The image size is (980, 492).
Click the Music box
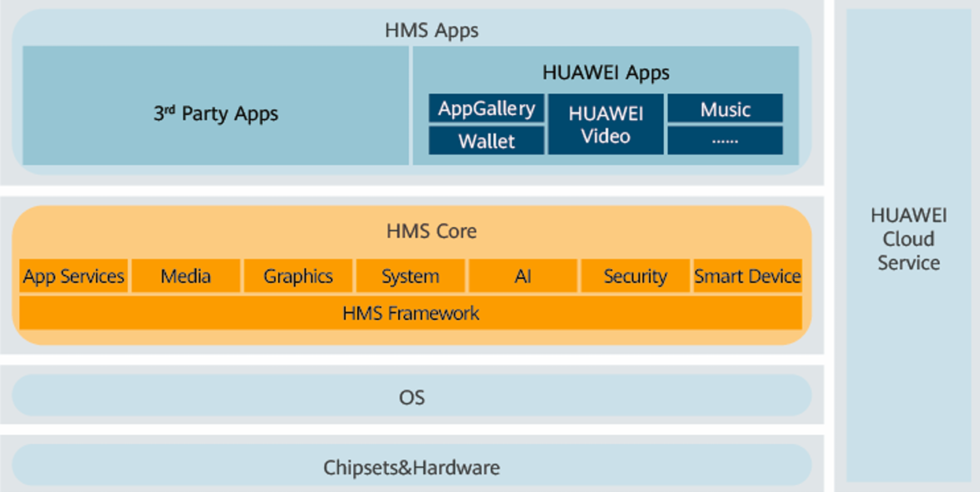[725, 109]
